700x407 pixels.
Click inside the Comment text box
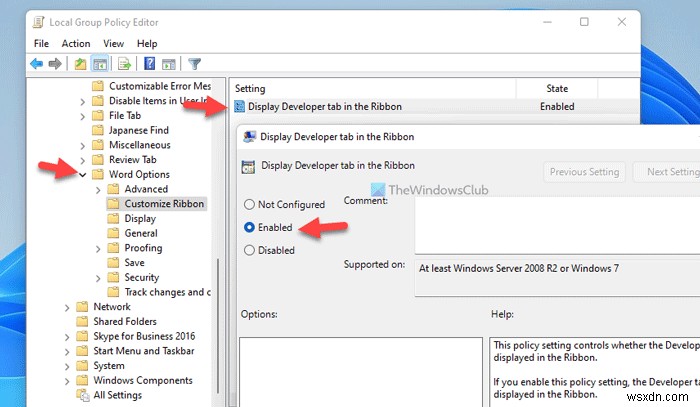pos(557,225)
